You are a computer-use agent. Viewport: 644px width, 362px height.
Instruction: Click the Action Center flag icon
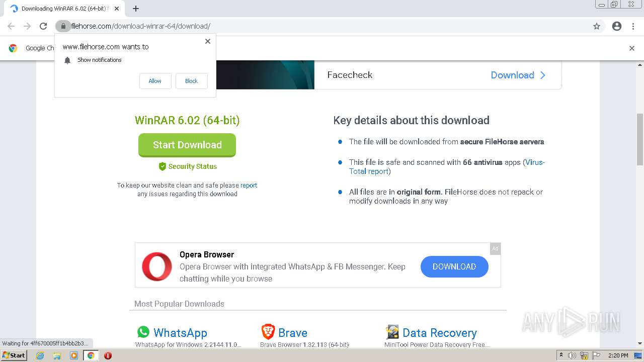click(596, 355)
